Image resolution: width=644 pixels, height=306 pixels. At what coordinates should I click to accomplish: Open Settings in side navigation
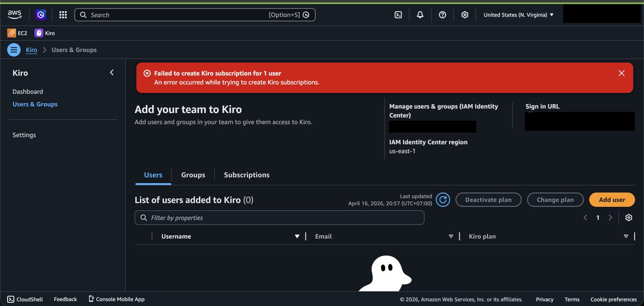(x=24, y=135)
